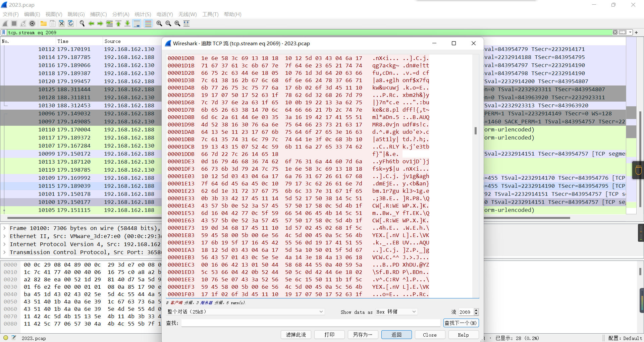Click the Help button
The image size is (644, 342).
click(463, 335)
